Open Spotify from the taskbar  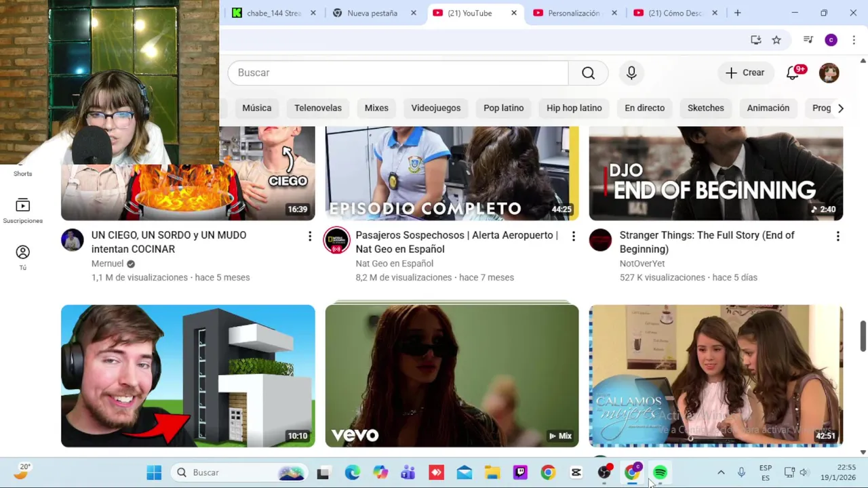pos(660,472)
